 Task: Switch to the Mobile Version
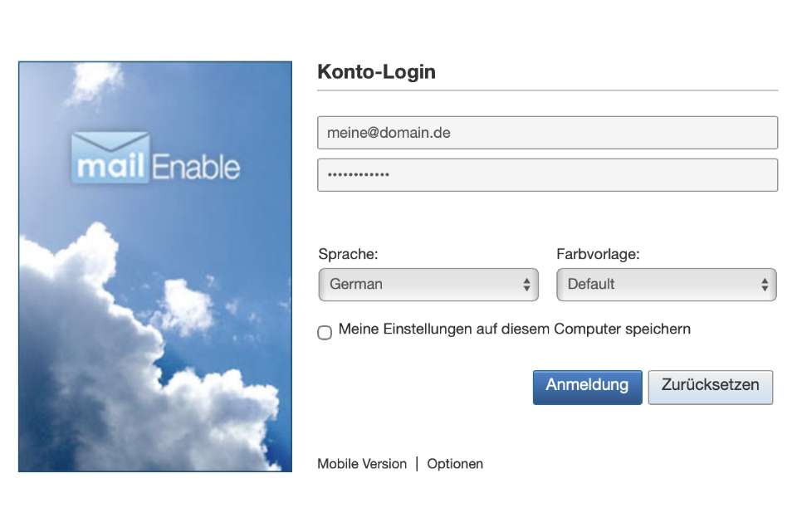click(x=361, y=463)
